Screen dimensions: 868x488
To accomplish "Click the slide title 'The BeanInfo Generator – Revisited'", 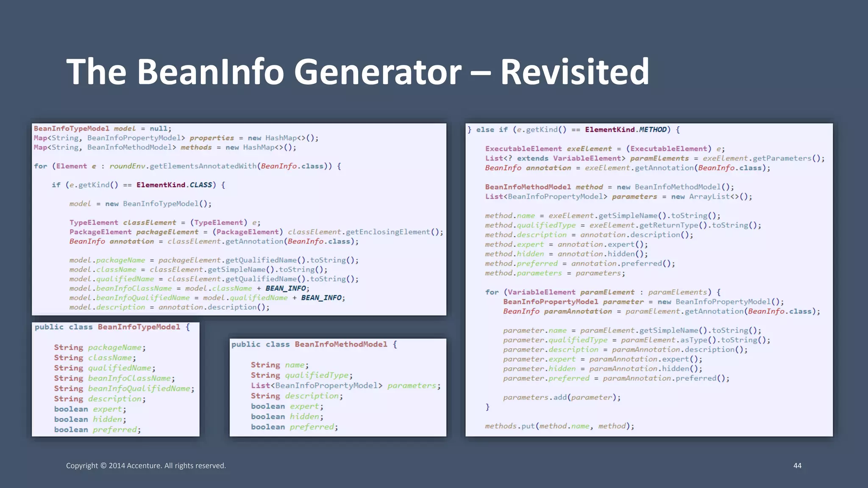I will coord(358,72).
